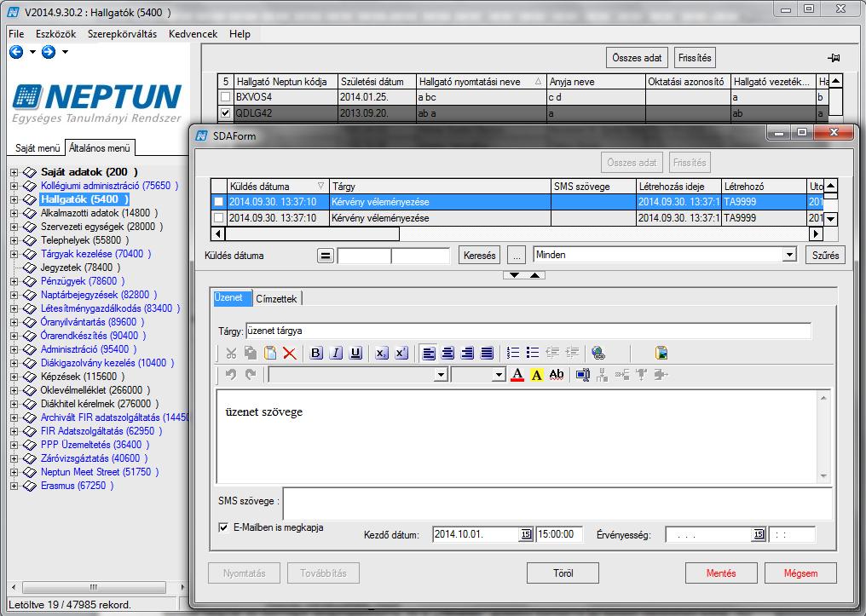Viewport: 866px width, 616px height.
Task: Tick checkbox of the second Kérvény véleményezése row
Action: point(219,218)
